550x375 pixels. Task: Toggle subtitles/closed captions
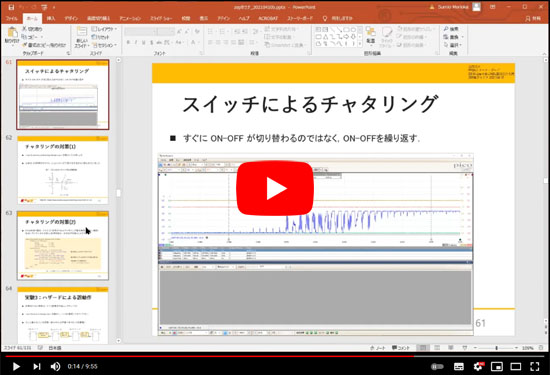[x=458, y=366]
